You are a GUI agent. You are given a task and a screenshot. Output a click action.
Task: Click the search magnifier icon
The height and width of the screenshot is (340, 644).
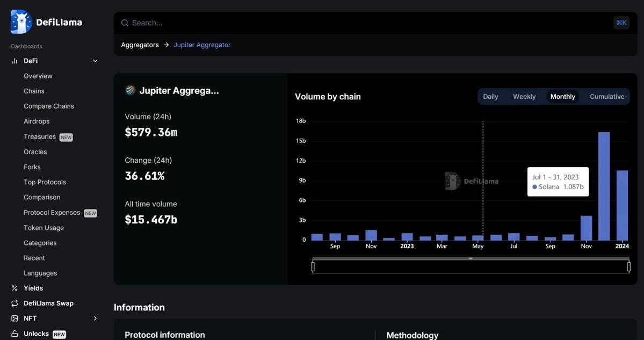125,23
